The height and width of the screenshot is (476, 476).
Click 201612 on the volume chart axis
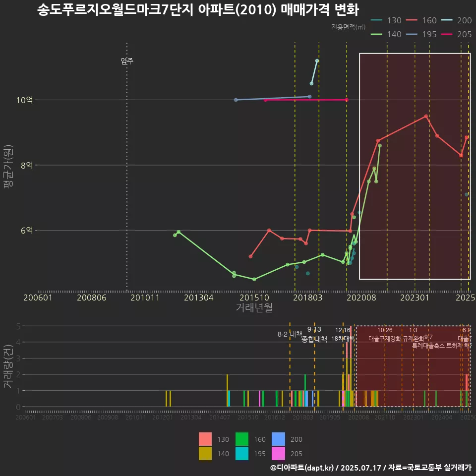pyautogui.click(x=274, y=417)
